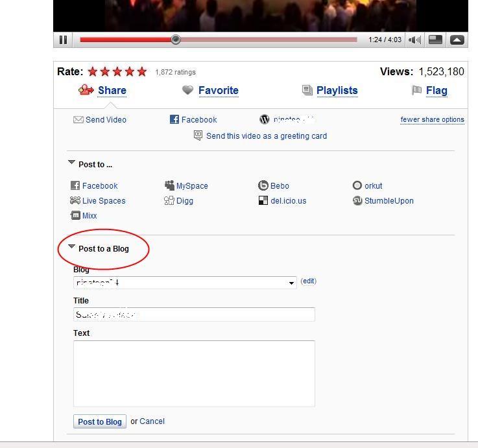Open the Share tab
Image resolution: width=478 pixels, height=448 pixels.
click(112, 91)
